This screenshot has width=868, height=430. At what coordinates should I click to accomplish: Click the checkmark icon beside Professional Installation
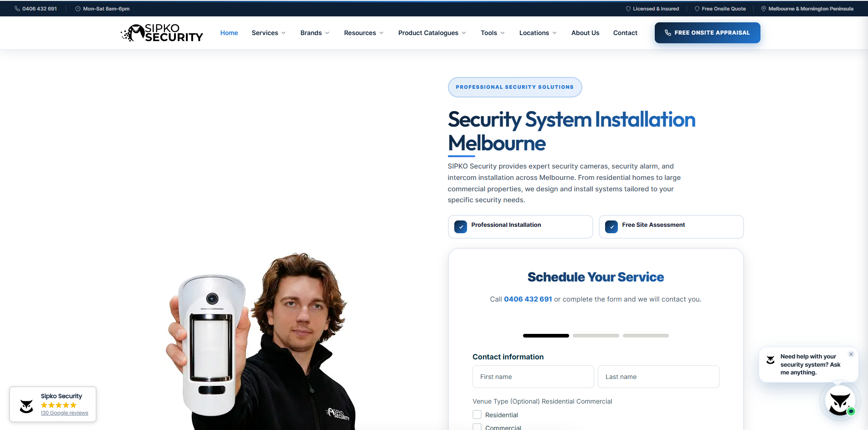pyautogui.click(x=461, y=227)
